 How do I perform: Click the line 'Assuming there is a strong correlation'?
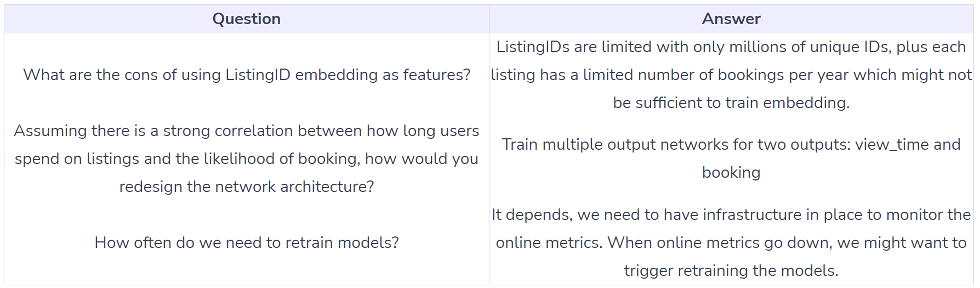pos(247,131)
